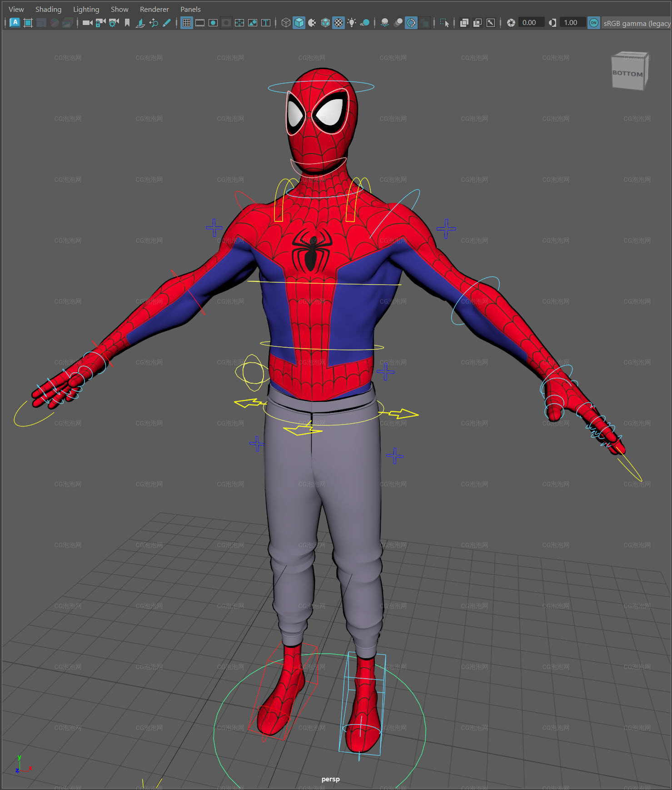This screenshot has width=672, height=790.
Task: Toggle Screen Space Ambient Occlusion icon
Action: (385, 23)
